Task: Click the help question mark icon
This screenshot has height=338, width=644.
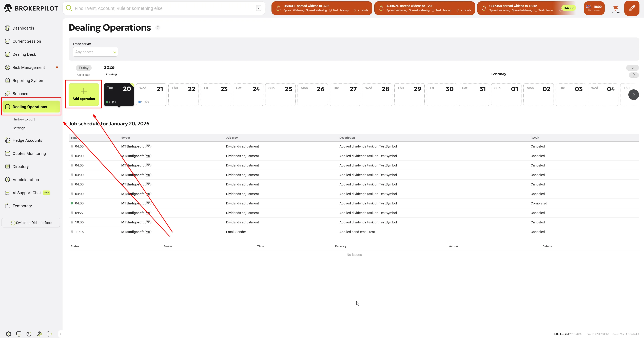Action: pos(158,28)
